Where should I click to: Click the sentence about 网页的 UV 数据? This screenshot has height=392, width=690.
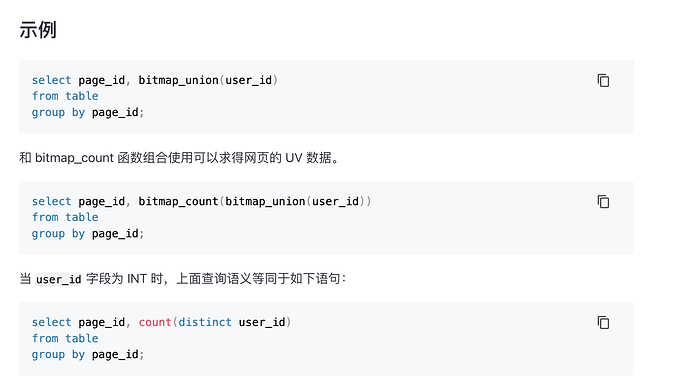point(180,158)
